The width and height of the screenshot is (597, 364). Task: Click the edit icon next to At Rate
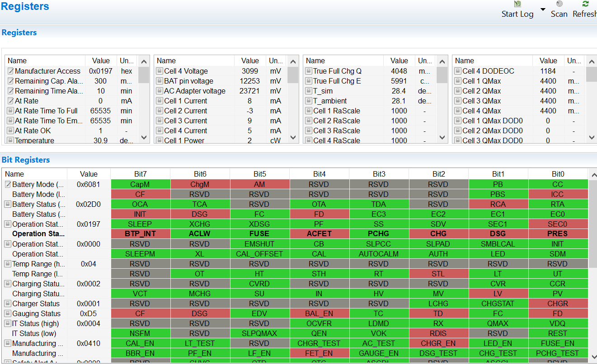pos(10,101)
